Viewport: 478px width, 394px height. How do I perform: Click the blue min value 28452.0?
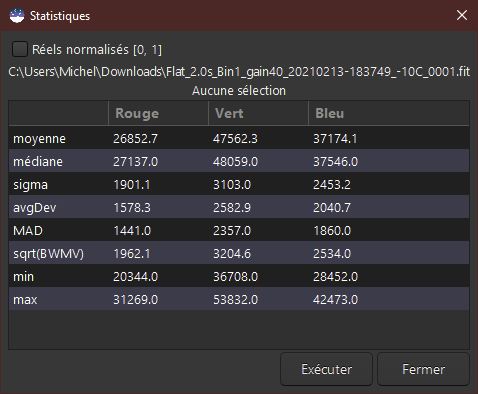(335, 277)
